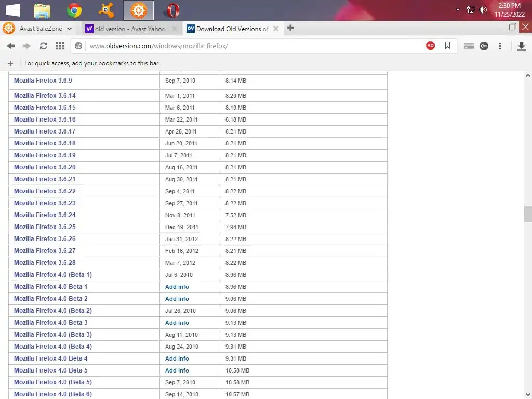532x399 pixels.
Task: Open Mozilla Firefox 3.6.28 link
Action: [x=45, y=263]
